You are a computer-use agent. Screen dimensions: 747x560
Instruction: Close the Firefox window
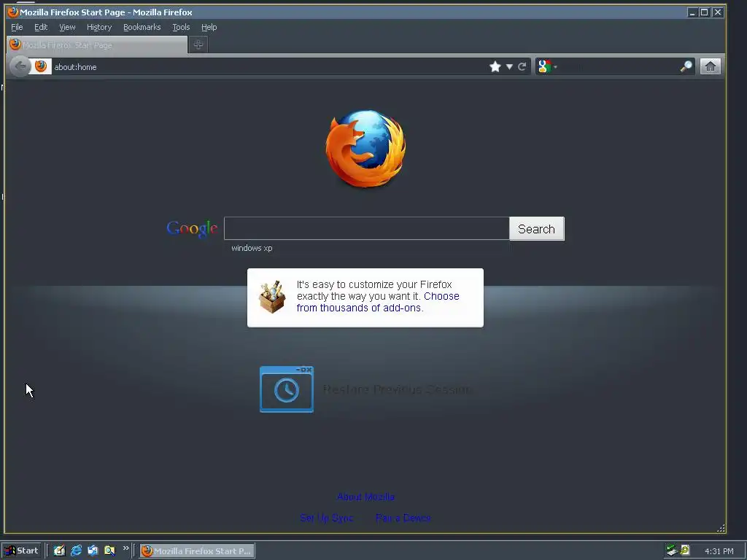click(x=718, y=12)
